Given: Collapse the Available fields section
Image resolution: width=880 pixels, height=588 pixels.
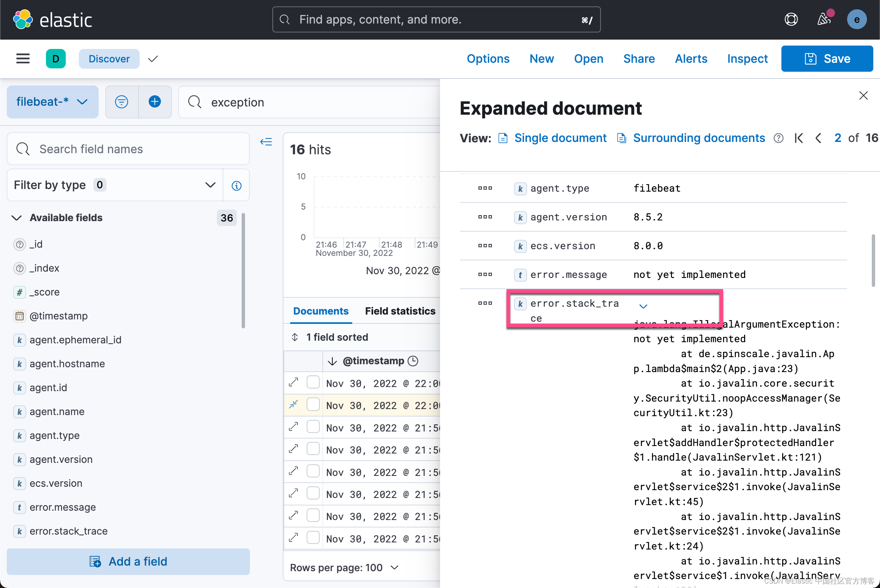Looking at the screenshot, I should [17, 218].
